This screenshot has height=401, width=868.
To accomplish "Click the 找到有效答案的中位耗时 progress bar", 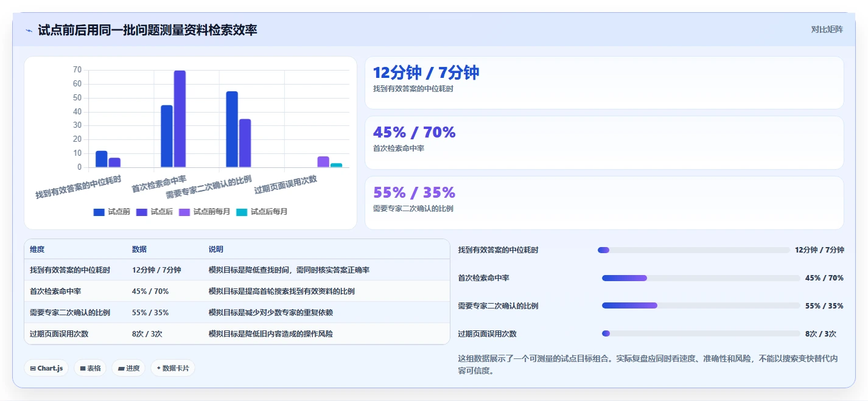I will pyautogui.click(x=693, y=250).
